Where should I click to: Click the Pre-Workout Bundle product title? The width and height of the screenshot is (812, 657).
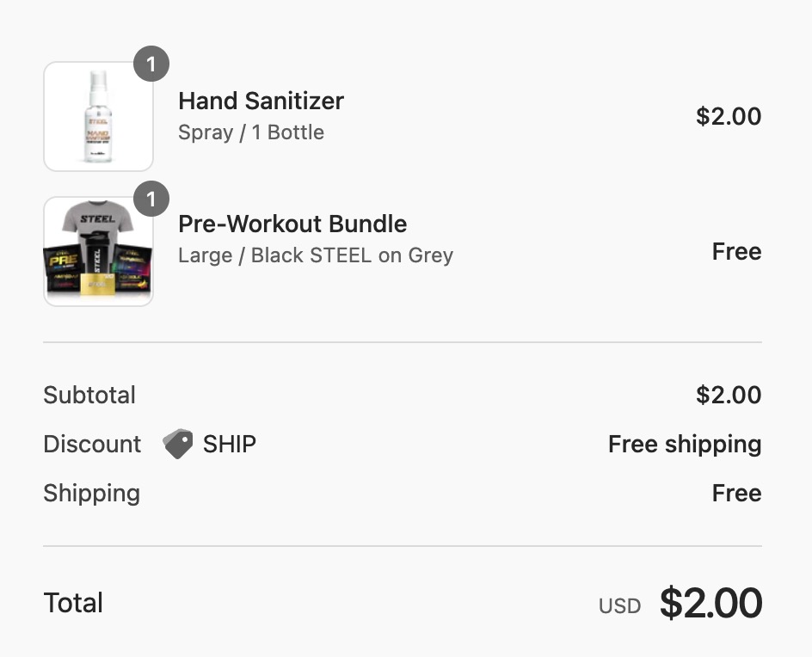[292, 224]
